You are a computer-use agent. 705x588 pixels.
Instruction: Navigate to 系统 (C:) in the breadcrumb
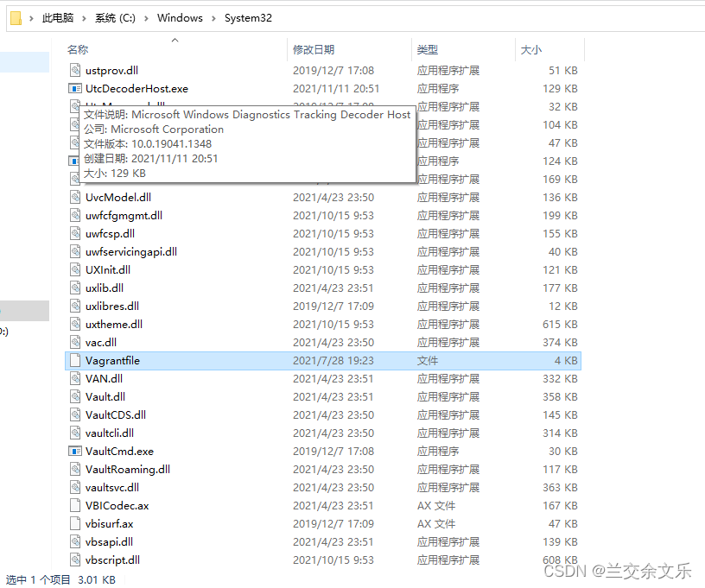coord(115,18)
